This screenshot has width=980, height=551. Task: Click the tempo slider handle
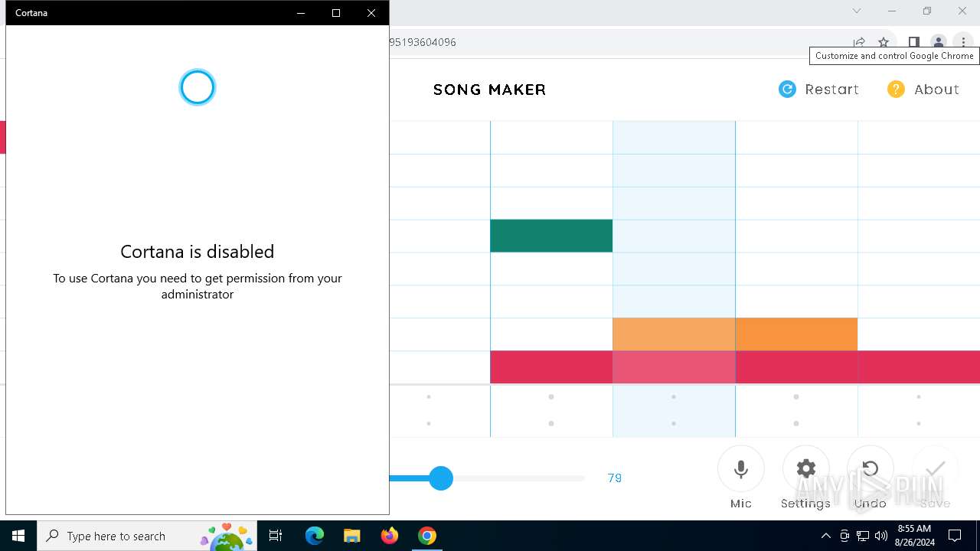point(441,478)
